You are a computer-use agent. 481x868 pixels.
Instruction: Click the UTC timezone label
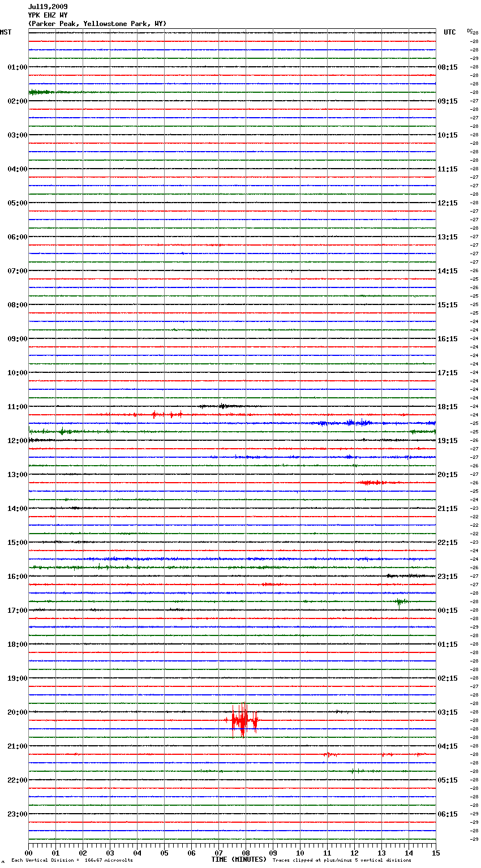450,32
